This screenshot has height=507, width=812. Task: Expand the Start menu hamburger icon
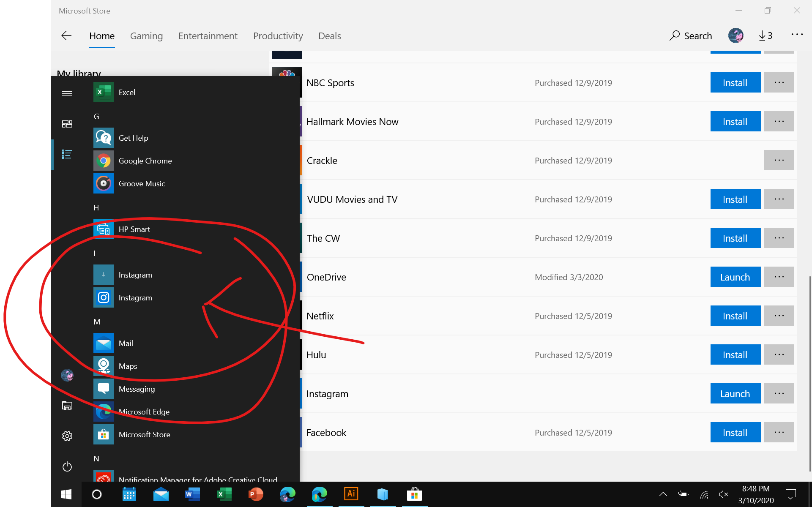(x=67, y=93)
